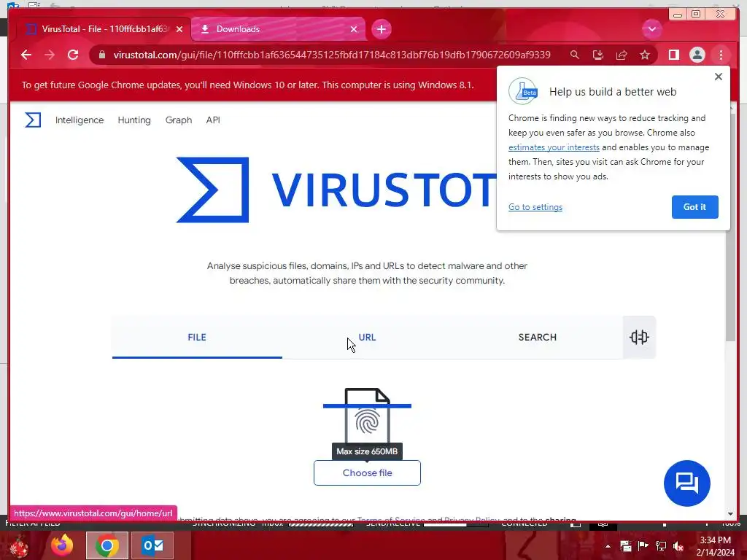
Task: Click the Choose file button
Action: [x=367, y=472]
